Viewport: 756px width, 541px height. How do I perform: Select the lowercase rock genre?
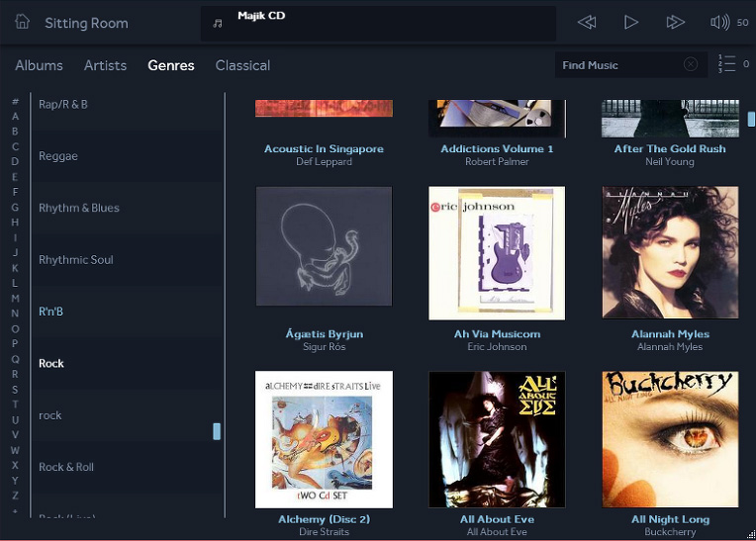[127, 415]
